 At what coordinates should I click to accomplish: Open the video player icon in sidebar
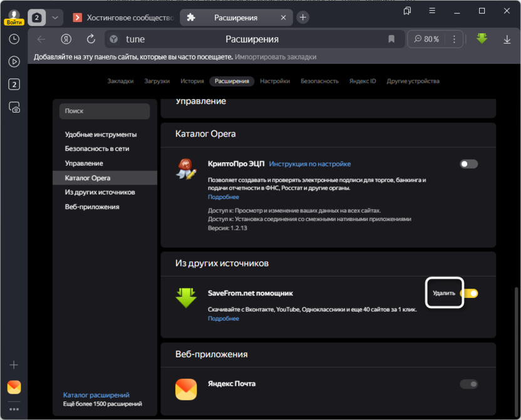[x=14, y=62]
